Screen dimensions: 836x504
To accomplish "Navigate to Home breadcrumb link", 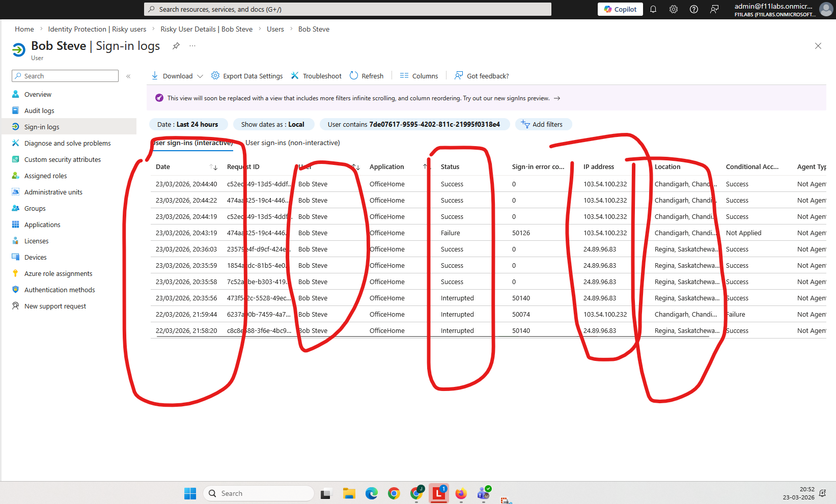I will pos(24,29).
